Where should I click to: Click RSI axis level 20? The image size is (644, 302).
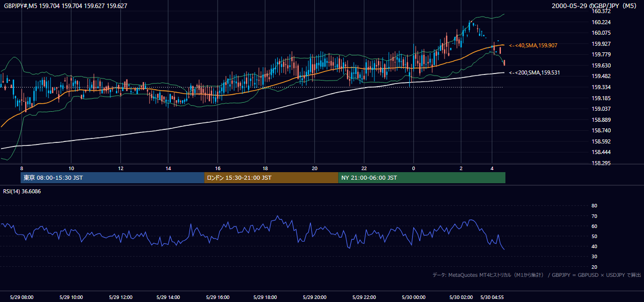pos(594,267)
